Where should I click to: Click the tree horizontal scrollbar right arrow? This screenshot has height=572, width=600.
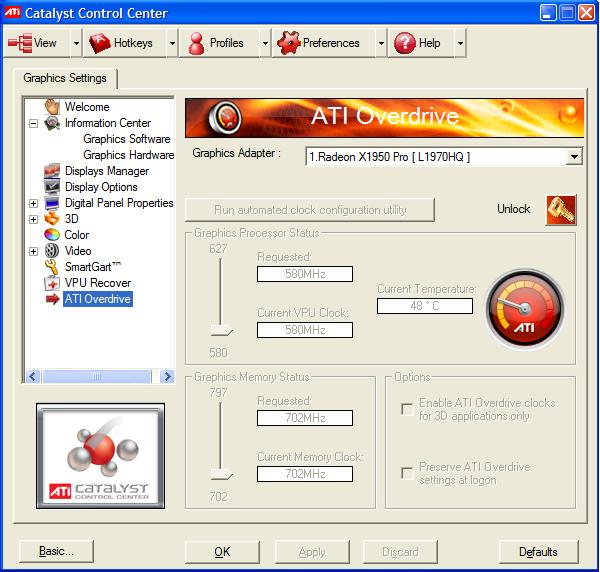167,376
